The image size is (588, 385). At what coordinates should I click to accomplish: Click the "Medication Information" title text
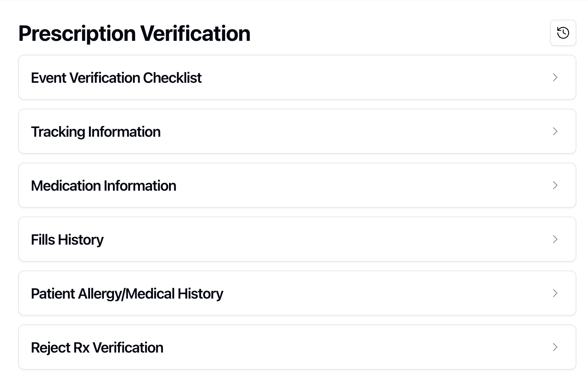tap(103, 186)
